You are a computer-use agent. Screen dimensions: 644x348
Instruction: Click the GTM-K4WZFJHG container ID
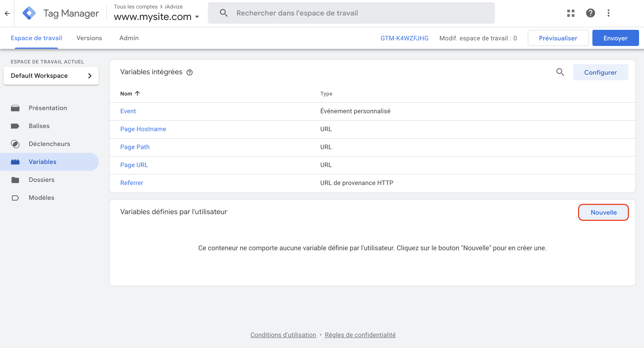coord(404,38)
